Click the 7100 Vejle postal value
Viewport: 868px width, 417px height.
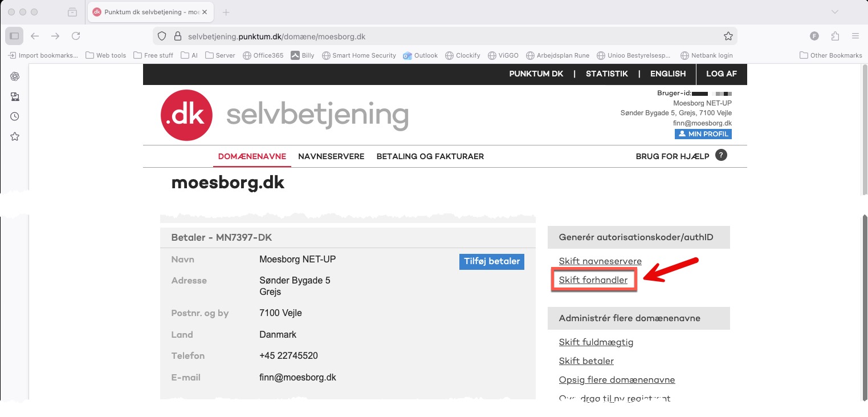coord(280,313)
